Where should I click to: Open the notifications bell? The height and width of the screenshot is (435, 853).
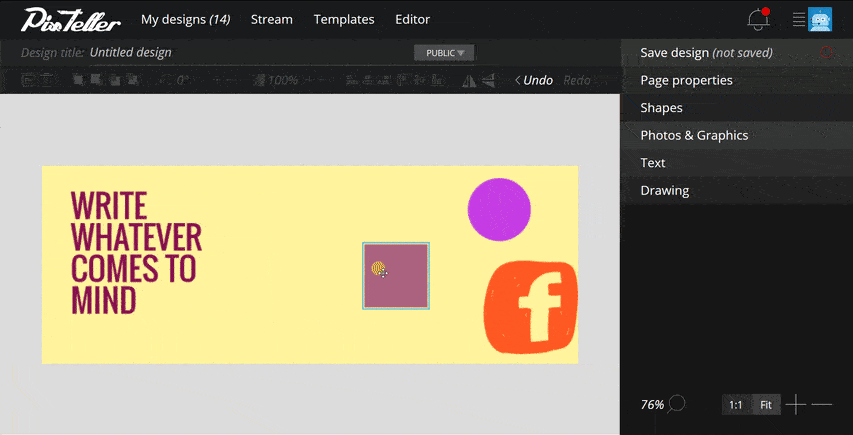758,19
